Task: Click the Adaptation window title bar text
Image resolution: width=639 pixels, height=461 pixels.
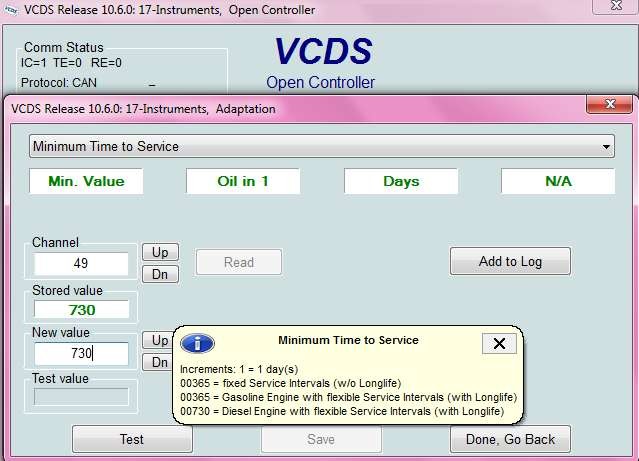Action: [x=143, y=109]
